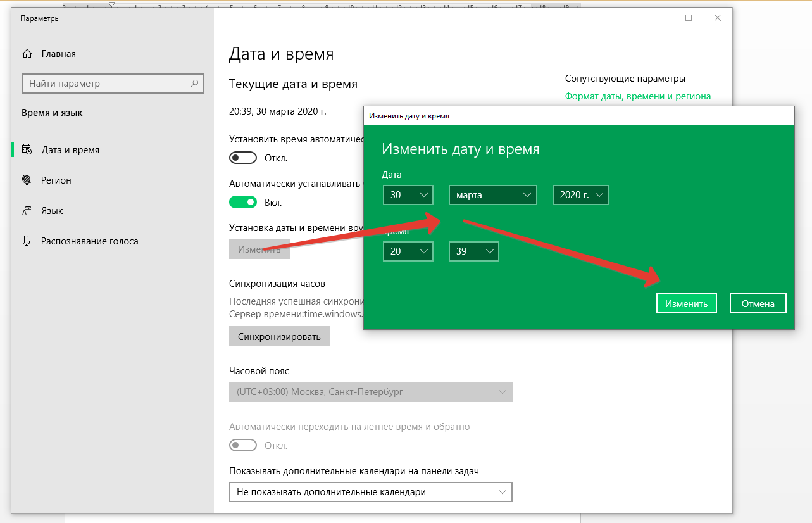
Task: Click the search magnifier icon in Найти параметр
Action: click(x=196, y=84)
